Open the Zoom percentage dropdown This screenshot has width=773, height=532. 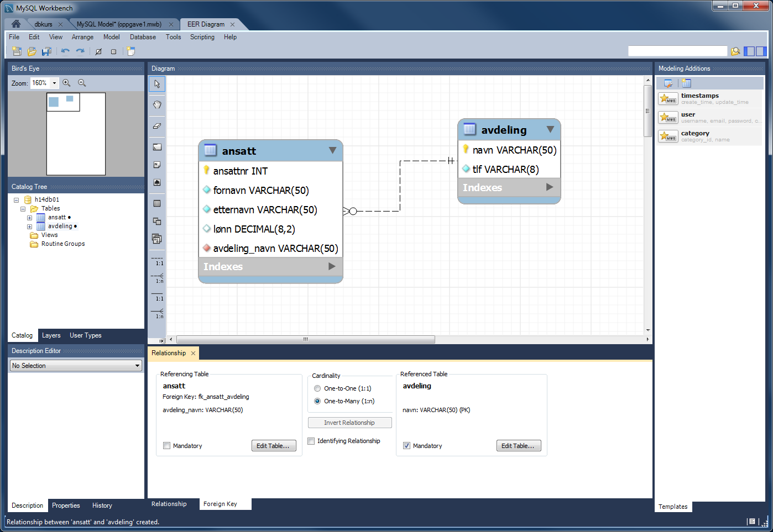[54, 83]
